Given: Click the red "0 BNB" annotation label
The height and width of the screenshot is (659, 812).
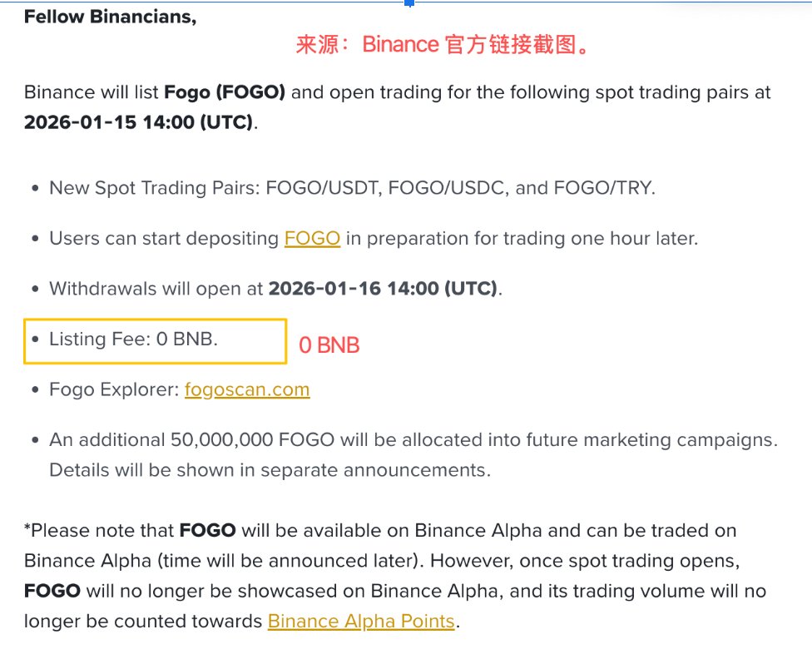Looking at the screenshot, I should [x=329, y=345].
